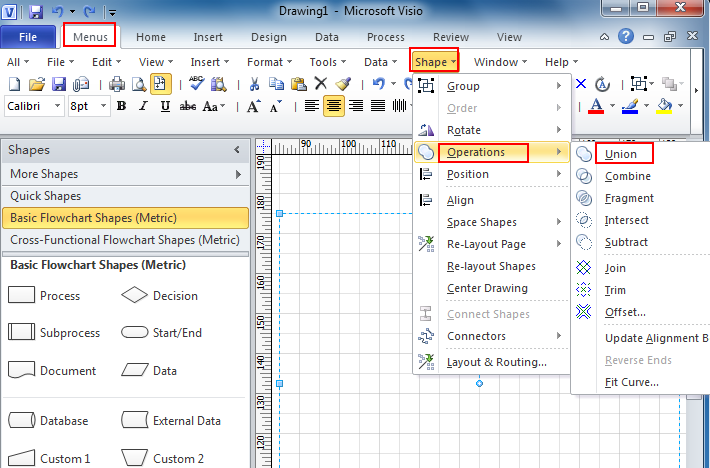
Task: Click the Decrease font size icon
Action: tap(276, 106)
